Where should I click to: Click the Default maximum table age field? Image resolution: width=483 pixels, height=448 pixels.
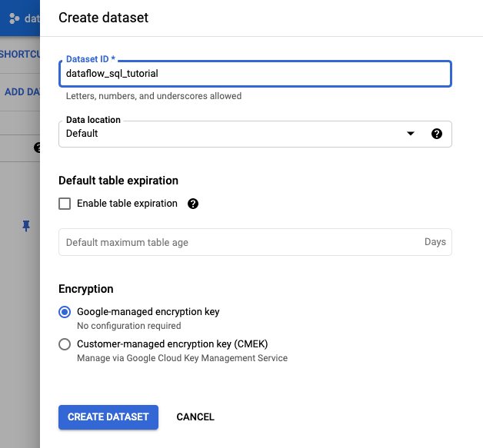238,242
